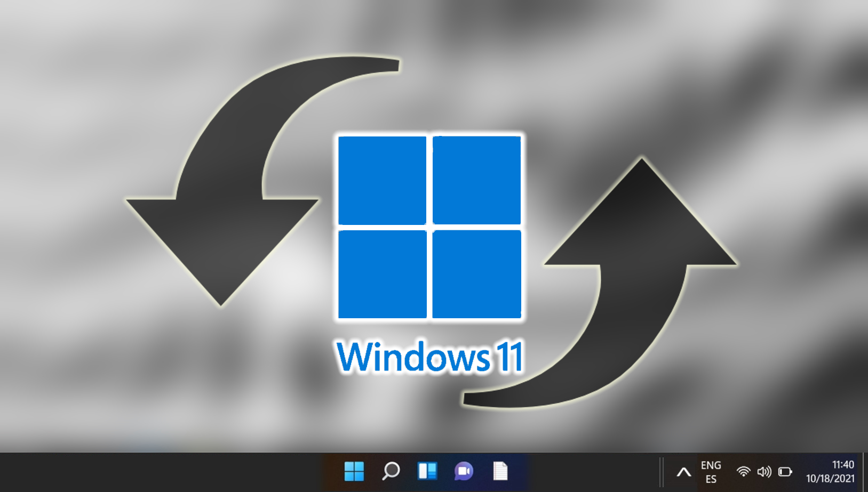Show desktop via taskbar far edge
This screenshot has width=868, height=492.
865,472
